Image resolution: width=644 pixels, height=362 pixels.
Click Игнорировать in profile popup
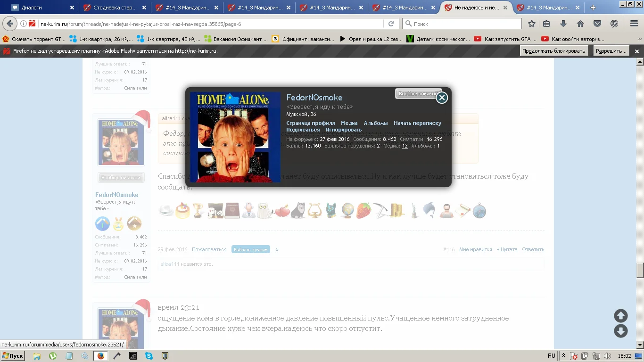[x=344, y=130]
